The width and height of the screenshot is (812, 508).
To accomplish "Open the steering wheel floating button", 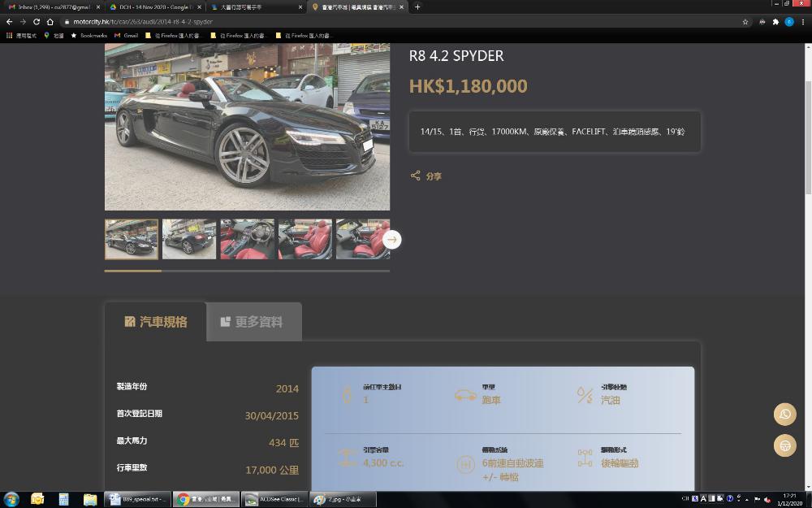I will pos(784,445).
